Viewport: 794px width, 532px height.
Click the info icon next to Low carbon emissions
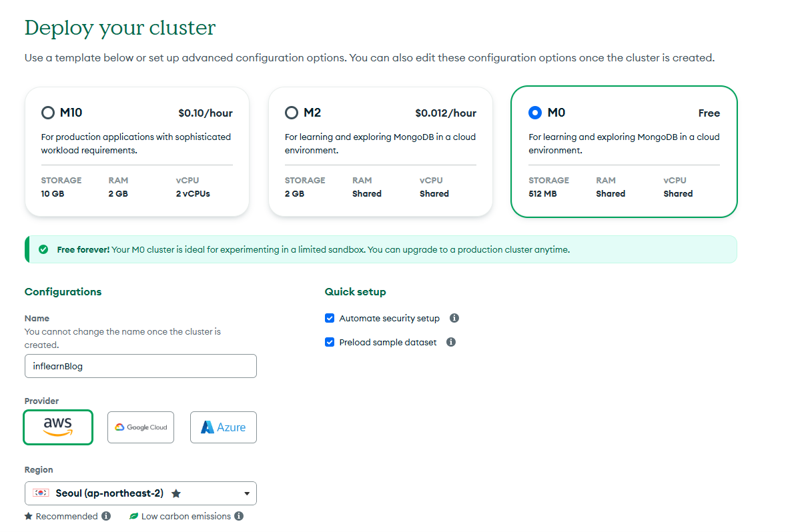click(239, 516)
